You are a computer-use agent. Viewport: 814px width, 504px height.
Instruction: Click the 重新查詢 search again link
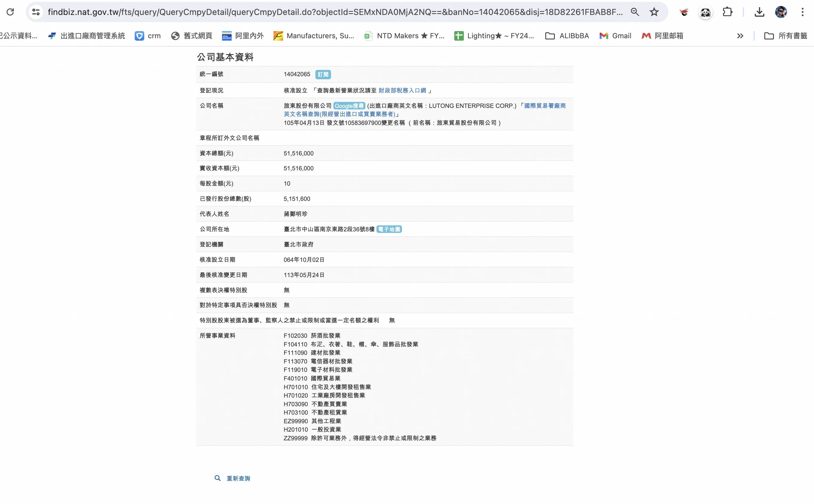pyautogui.click(x=238, y=478)
